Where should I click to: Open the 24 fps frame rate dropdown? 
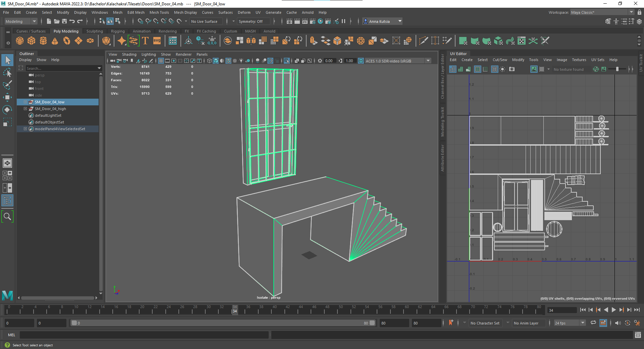point(570,323)
